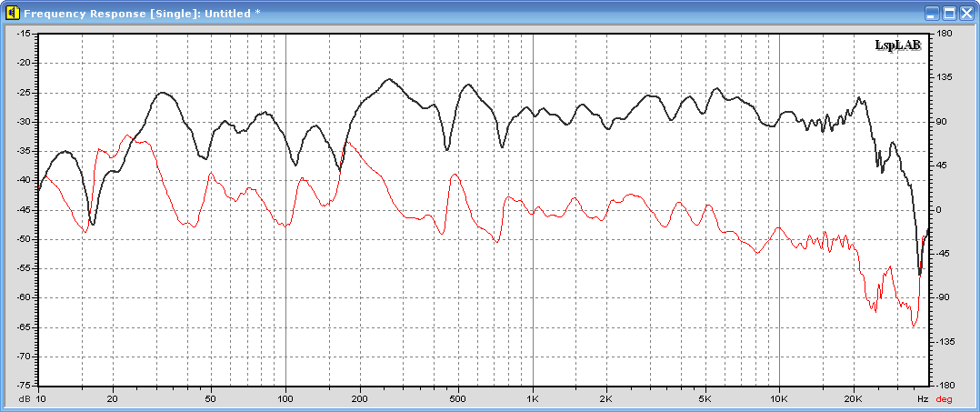Click the speaker icon in the title bar

coord(13,13)
